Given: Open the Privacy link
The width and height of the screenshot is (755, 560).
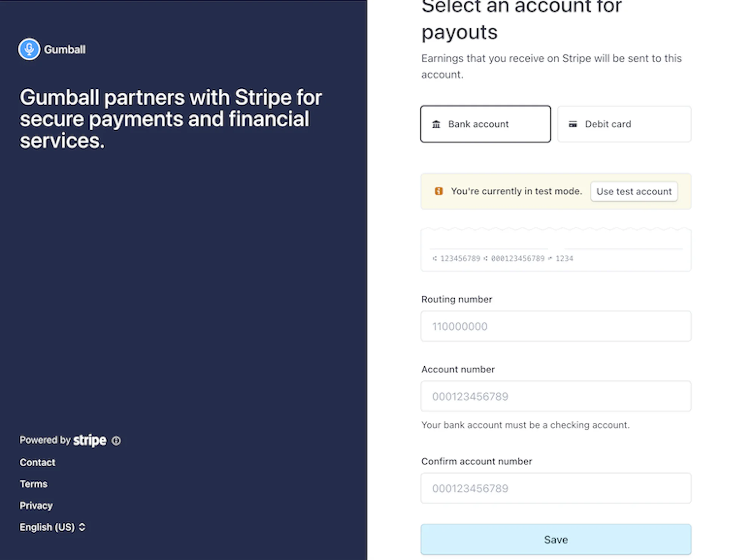Looking at the screenshot, I should 36,506.
